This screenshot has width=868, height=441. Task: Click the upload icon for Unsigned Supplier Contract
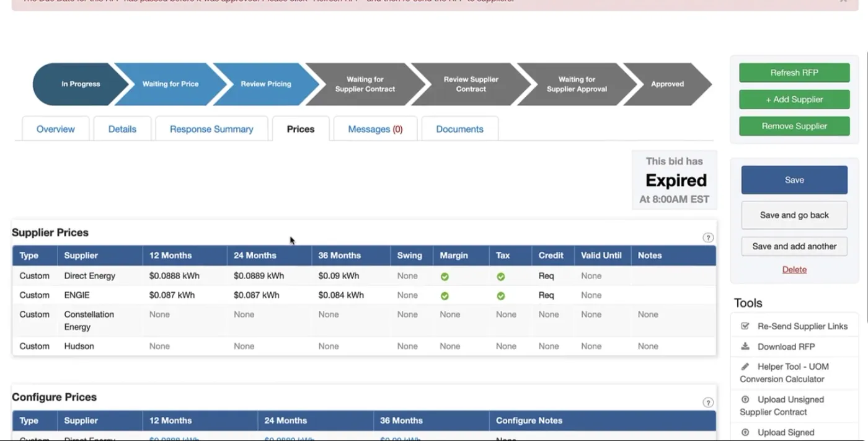tap(745, 399)
